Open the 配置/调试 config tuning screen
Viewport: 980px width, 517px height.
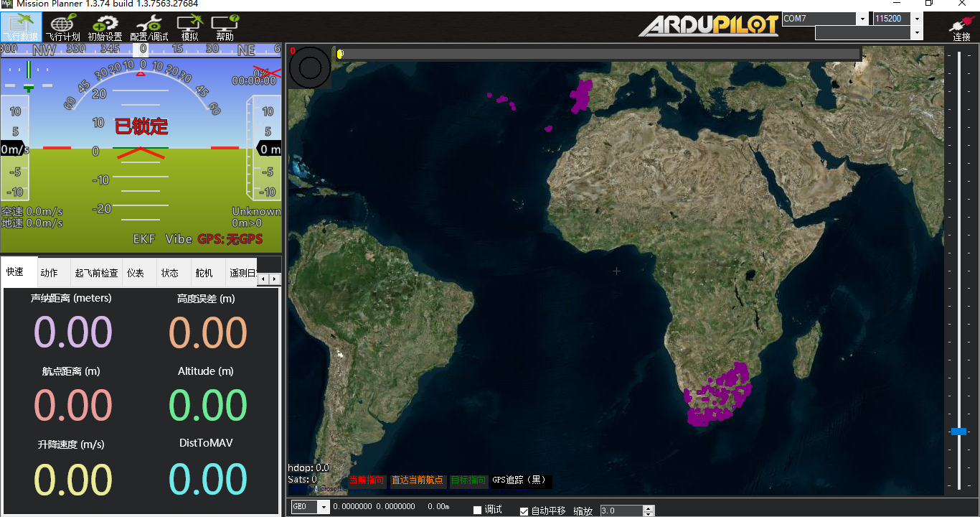[x=149, y=28]
